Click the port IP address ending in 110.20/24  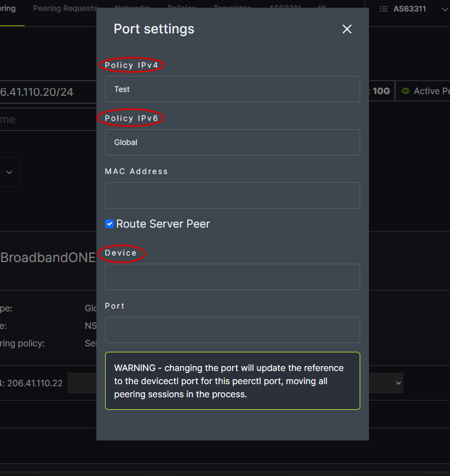click(37, 91)
